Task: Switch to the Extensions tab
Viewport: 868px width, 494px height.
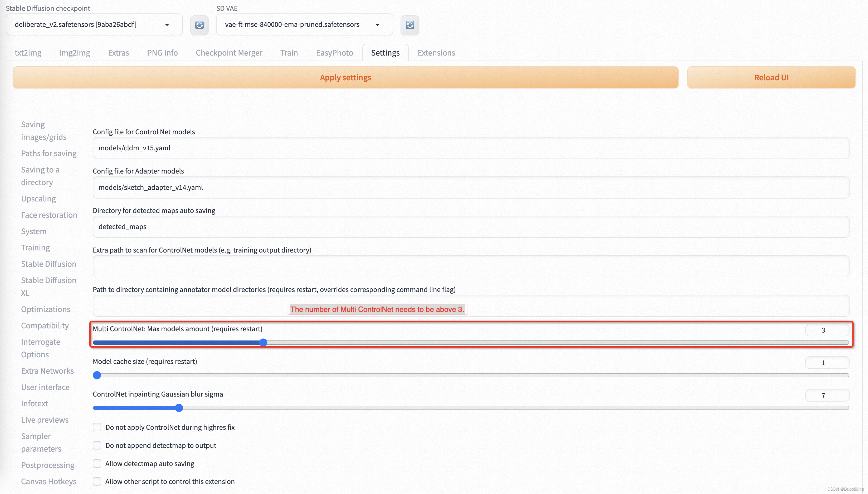Action: [x=436, y=52]
